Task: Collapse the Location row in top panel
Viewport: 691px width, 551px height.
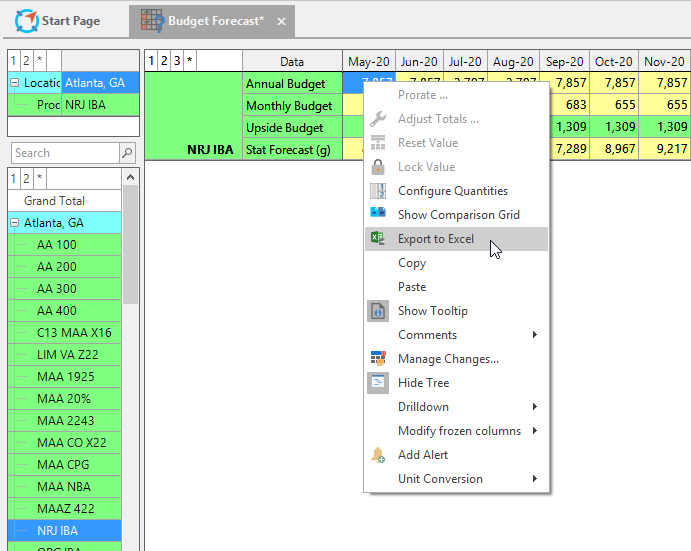Action: tap(15, 82)
